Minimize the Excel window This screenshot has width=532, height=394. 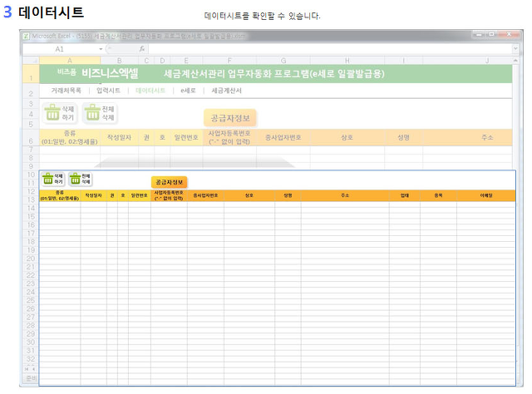click(x=479, y=34)
